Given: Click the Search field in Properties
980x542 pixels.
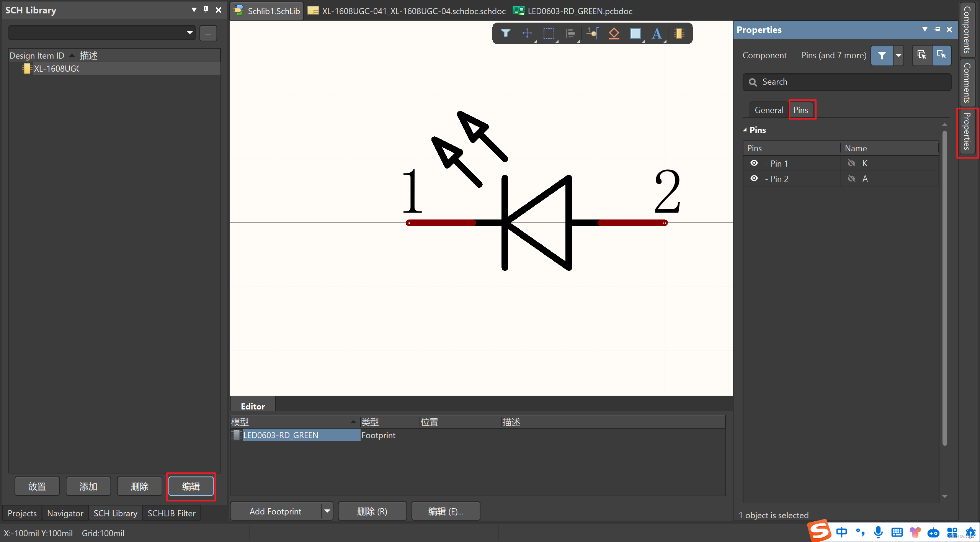Looking at the screenshot, I should 847,82.
